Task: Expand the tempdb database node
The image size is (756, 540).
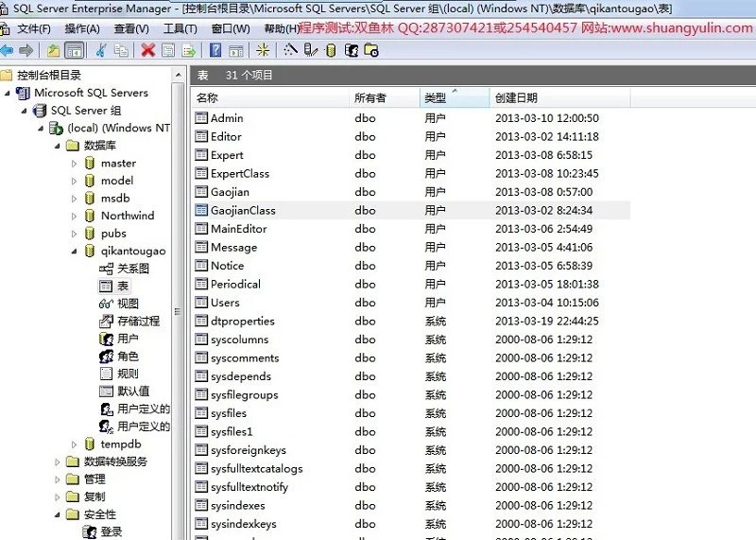Action: tap(74, 444)
